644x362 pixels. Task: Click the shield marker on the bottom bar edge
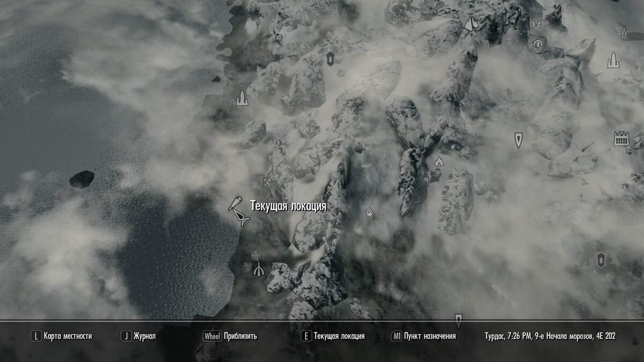pyautogui.click(x=458, y=321)
